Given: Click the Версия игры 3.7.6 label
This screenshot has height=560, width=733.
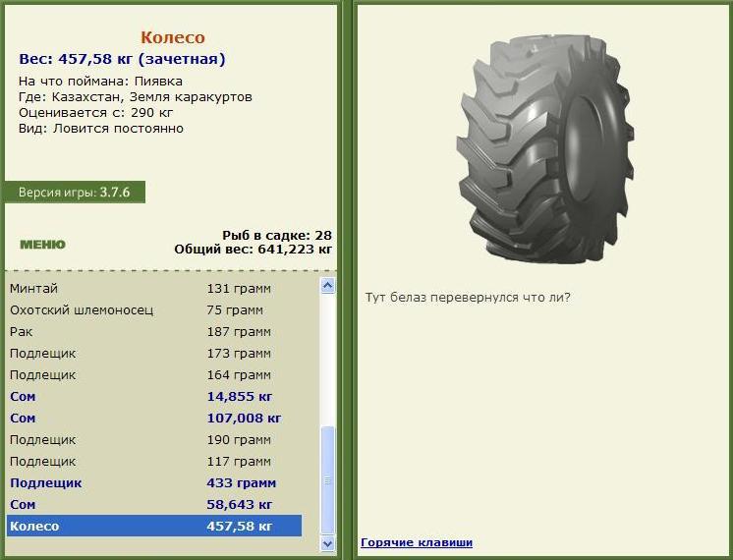Looking at the screenshot, I should (x=75, y=193).
